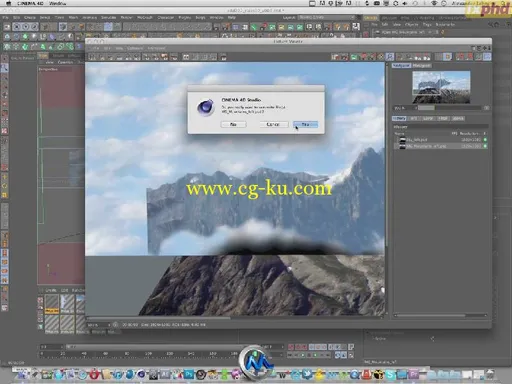512x384 pixels.
Task: Switch to the Histogram tab
Action: [x=422, y=66]
